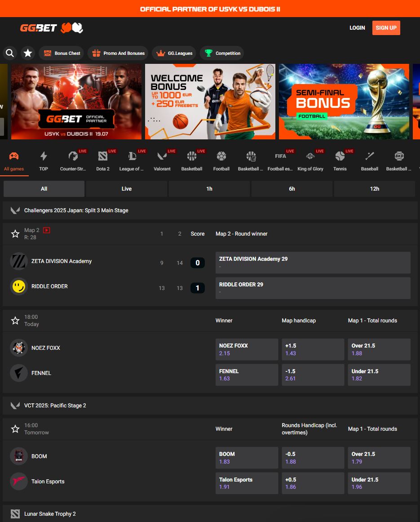Open the Baseball category icon

pos(369,156)
